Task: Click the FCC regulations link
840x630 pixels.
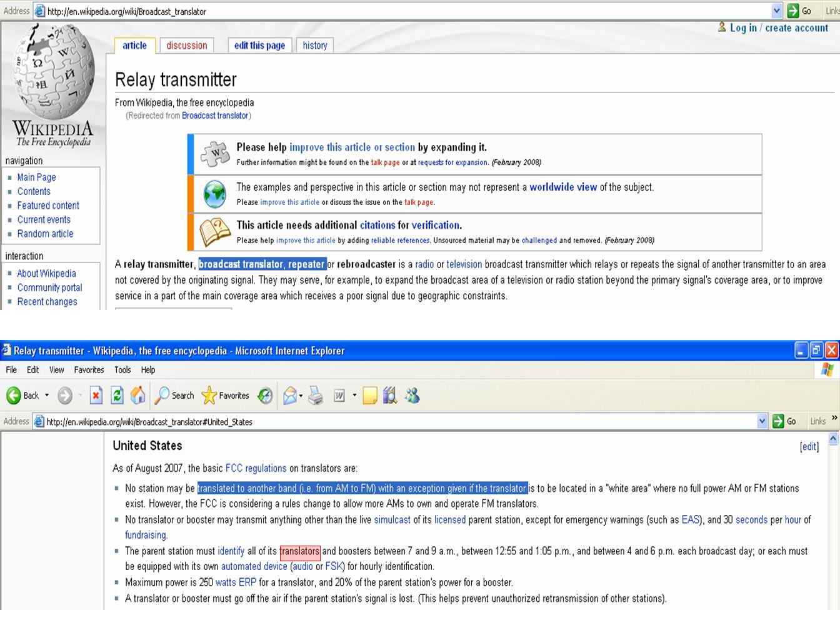Action: (x=256, y=468)
